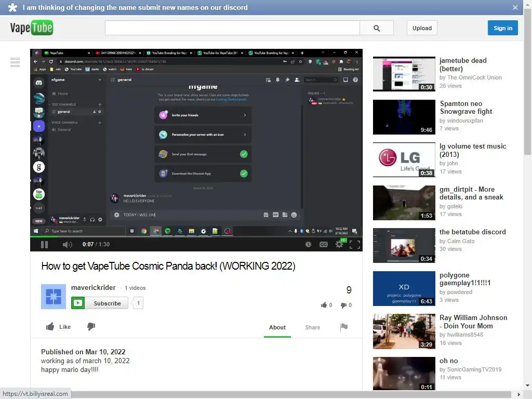
Task: Click the magnifier search button
Action: [x=377, y=28]
